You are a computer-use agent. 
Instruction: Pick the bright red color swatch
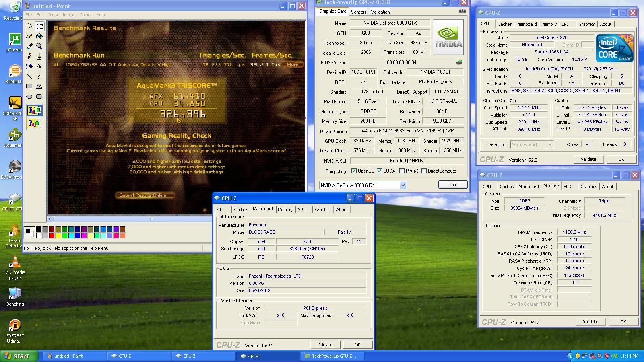[x=52, y=236]
